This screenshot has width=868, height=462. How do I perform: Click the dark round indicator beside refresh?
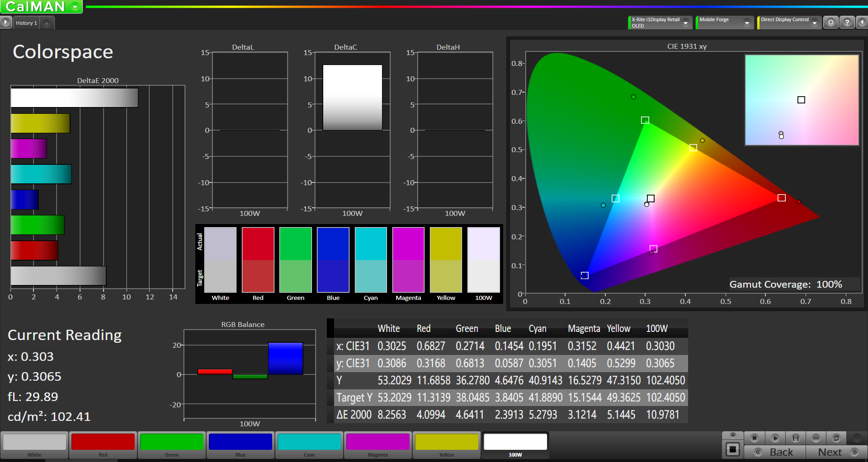pyautogui.click(x=857, y=438)
